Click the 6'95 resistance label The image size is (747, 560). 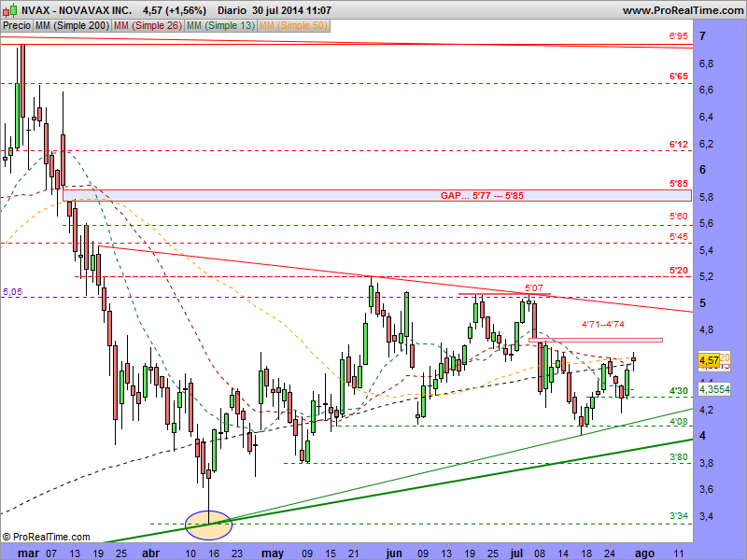tap(679, 36)
